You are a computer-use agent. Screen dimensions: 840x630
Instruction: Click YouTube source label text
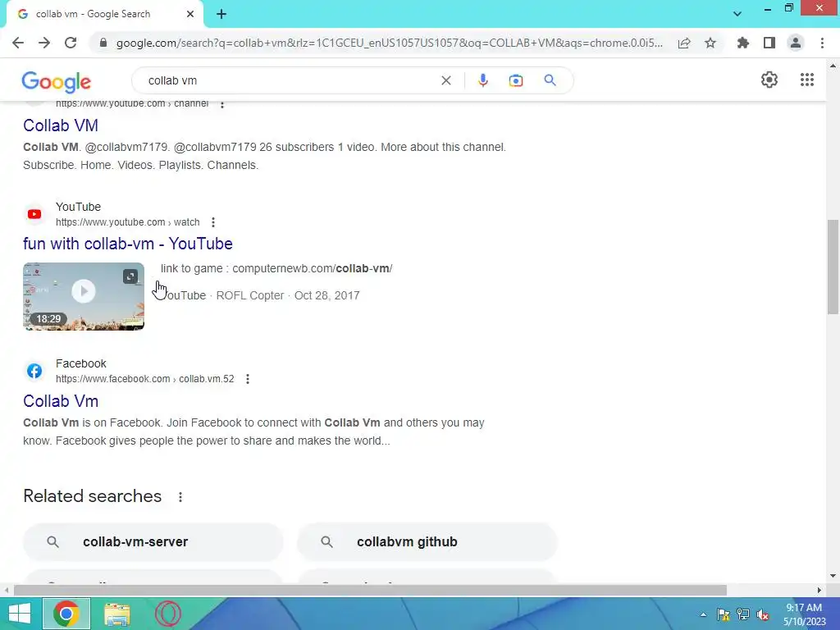[78, 207]
